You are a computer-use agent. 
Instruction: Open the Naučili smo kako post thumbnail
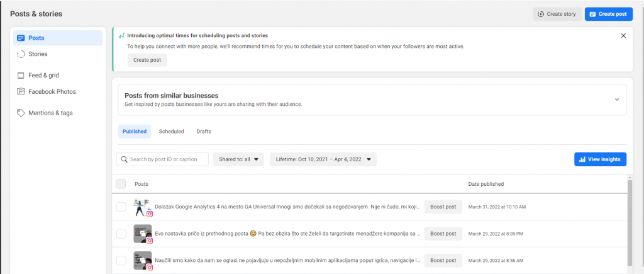(x=143, y=260)
